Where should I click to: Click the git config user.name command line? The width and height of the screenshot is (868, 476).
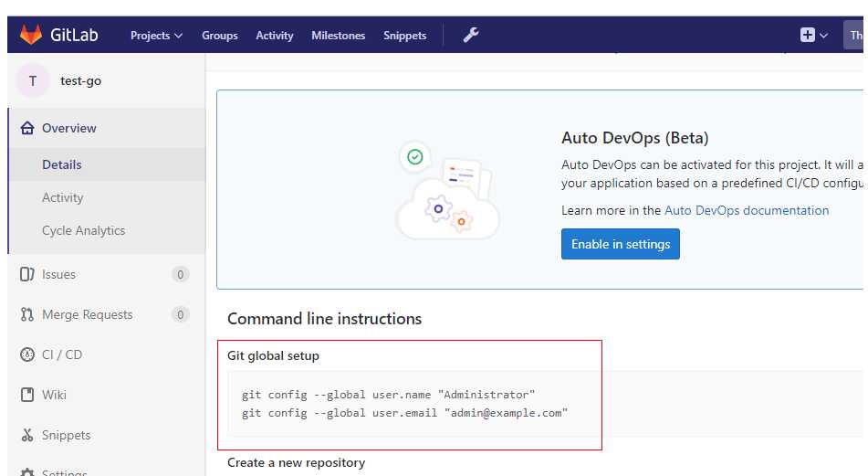[x=388, y=395]
